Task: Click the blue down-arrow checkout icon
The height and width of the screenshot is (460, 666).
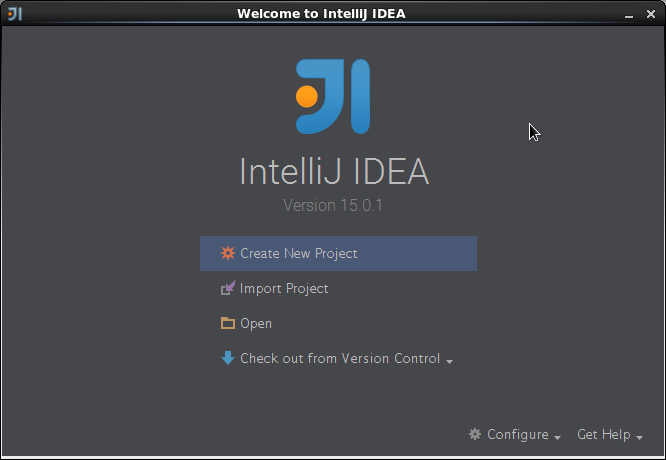Action: click(x=228, y=358)
